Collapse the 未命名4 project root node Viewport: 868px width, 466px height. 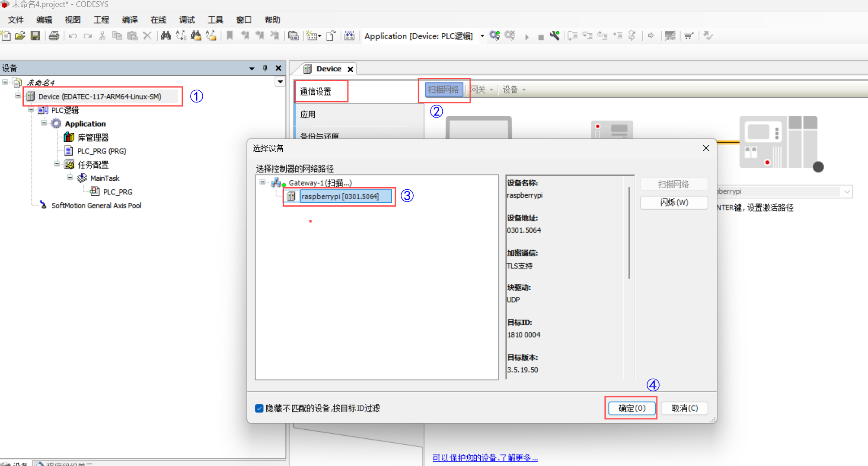point(5,82)
